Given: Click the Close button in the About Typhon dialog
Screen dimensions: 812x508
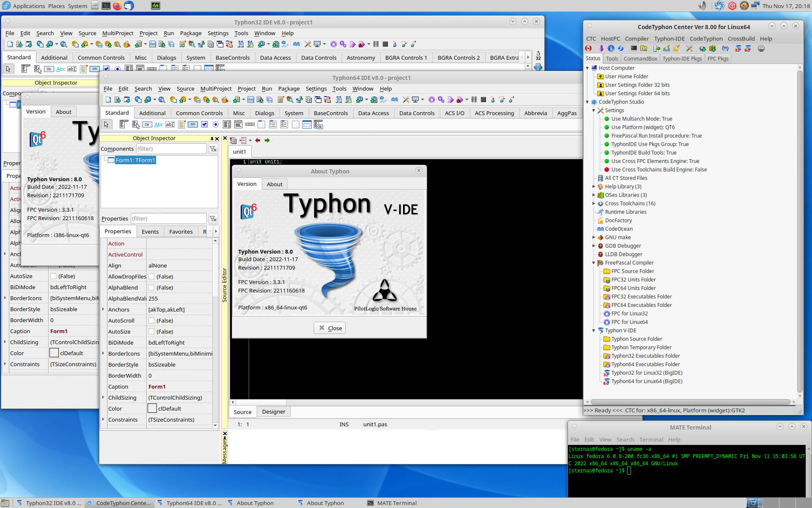Looking at the screenshot, I should [x=330, y=328].
